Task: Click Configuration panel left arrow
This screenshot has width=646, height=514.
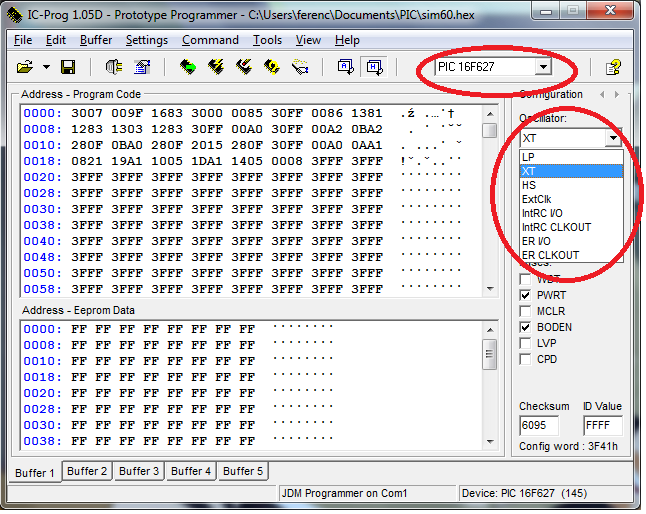Action: click(x=602, y=95)
